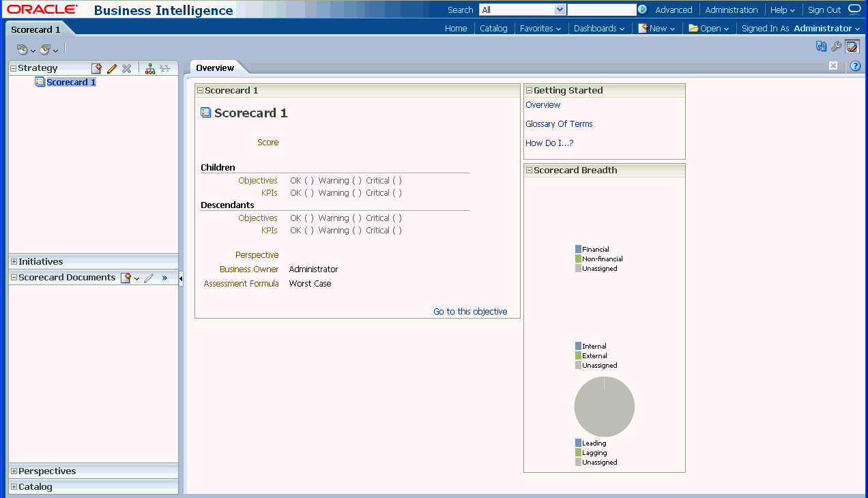The image size is (868, 498).
Task: Click the first clock history toolbar icon
Action: click(22, 50)
